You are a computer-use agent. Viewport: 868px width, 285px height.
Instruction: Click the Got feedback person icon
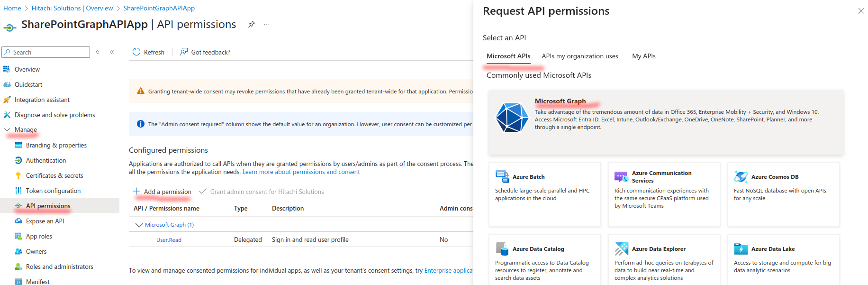(184, 52)
